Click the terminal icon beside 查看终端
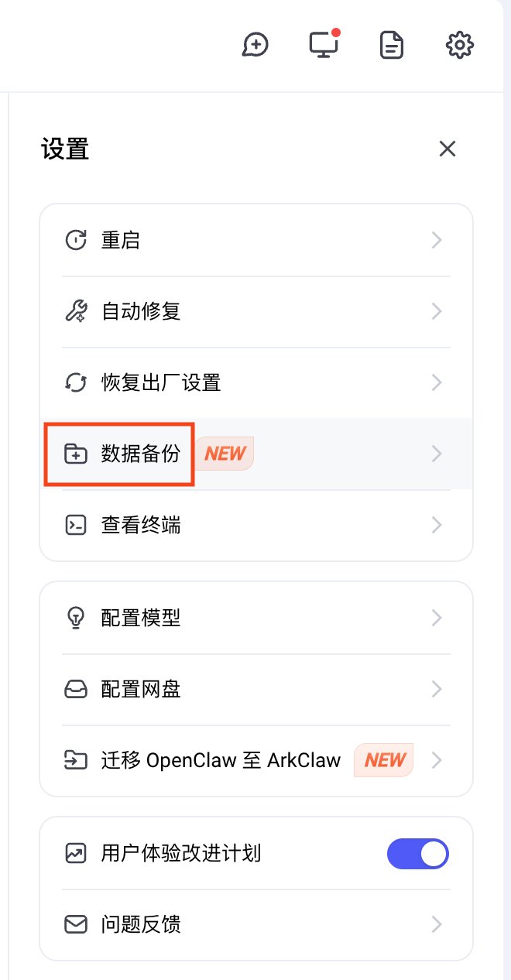 pos(75,525)
